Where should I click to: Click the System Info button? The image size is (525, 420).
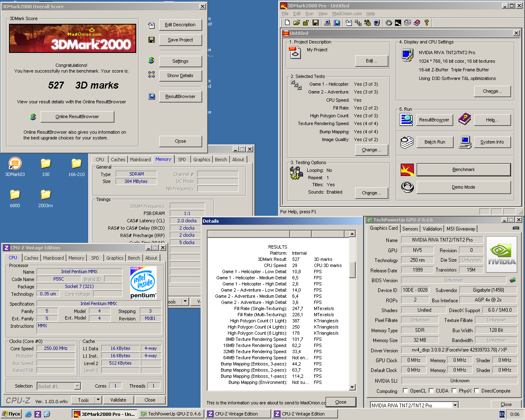(x=492, y=142)
